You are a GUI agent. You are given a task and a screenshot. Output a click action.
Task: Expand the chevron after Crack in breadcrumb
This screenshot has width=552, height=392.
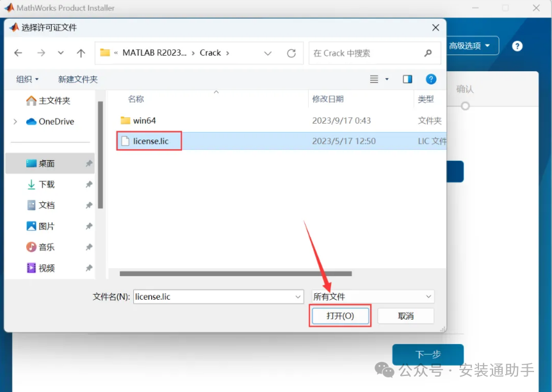click(227, 53)
